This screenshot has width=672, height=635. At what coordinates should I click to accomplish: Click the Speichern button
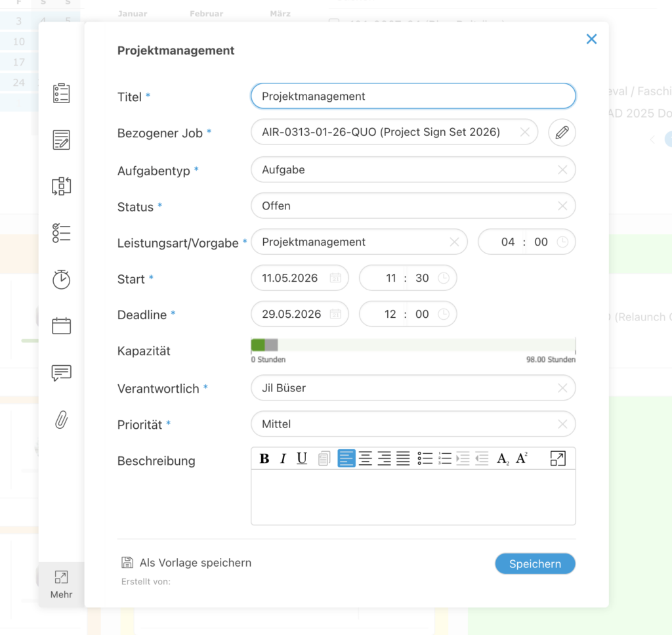point(535,563)
